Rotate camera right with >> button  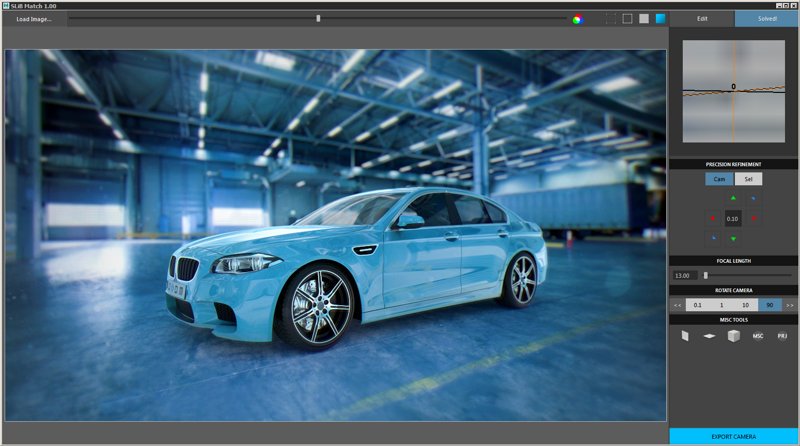coord(790,305)
